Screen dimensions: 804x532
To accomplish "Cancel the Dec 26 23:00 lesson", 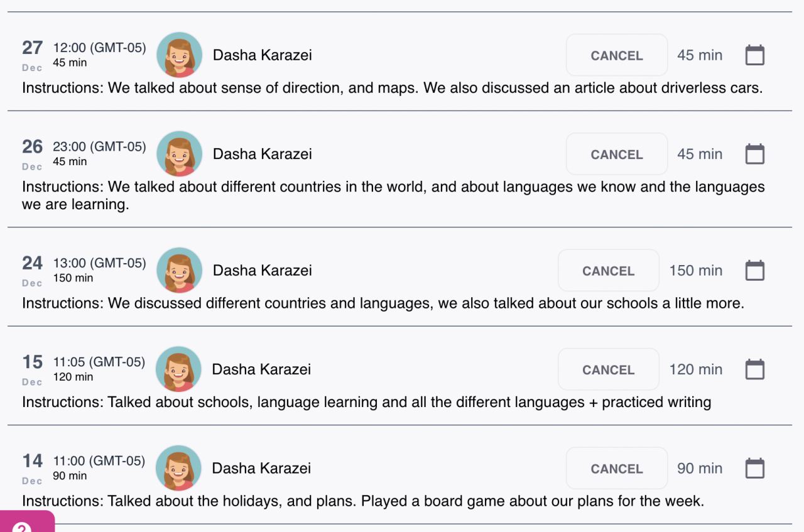I will coord(616,154).
